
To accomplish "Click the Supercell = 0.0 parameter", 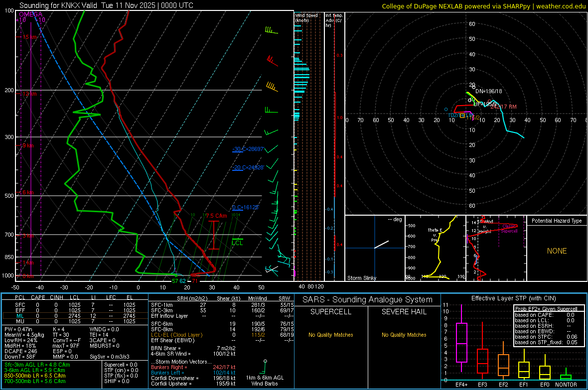I will 121,365.
